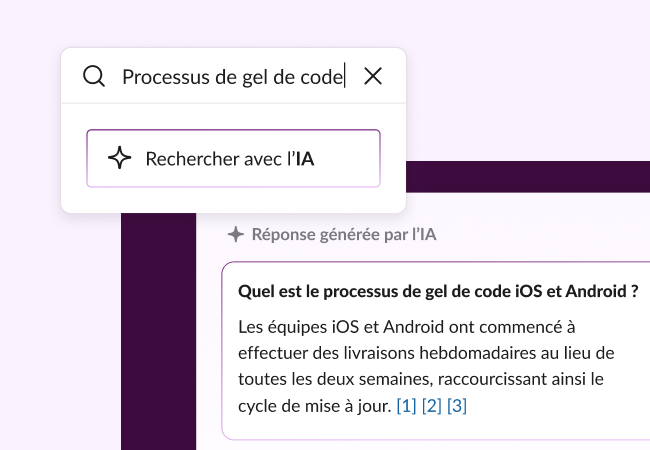Click the 'Rechercher avec l'IA' button
This screenshot has width=650, height=450.
click(233, 158)
